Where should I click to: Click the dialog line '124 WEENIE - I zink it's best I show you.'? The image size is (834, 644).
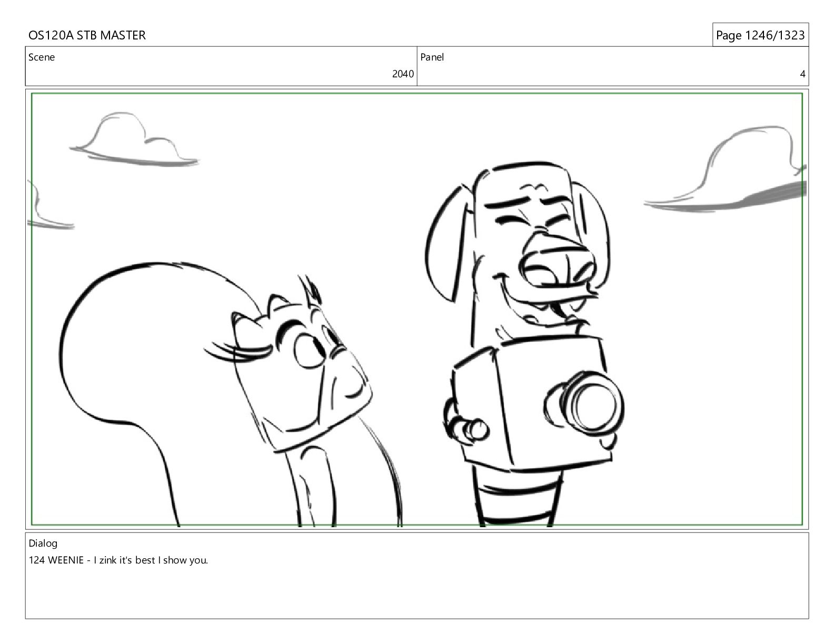tap(118, 560)
